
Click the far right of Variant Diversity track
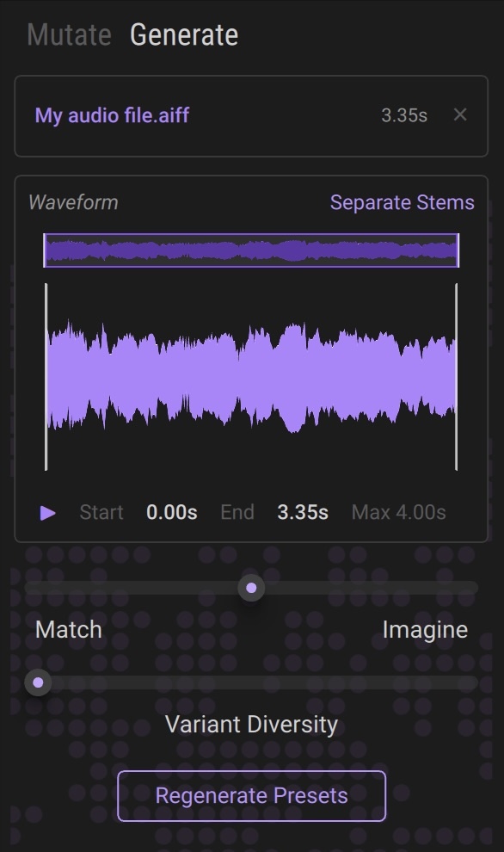point(472,682)
